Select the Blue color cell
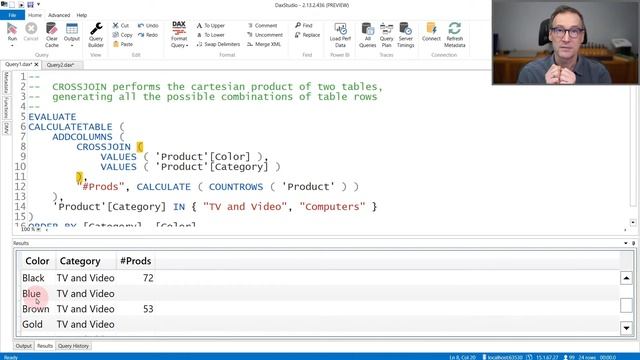 31,293
